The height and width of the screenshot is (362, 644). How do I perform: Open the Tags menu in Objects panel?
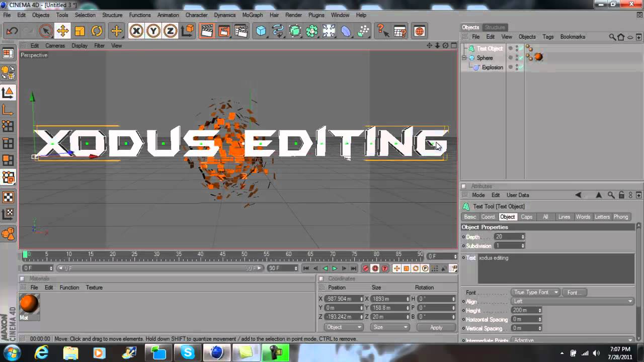tap(548, 37)
